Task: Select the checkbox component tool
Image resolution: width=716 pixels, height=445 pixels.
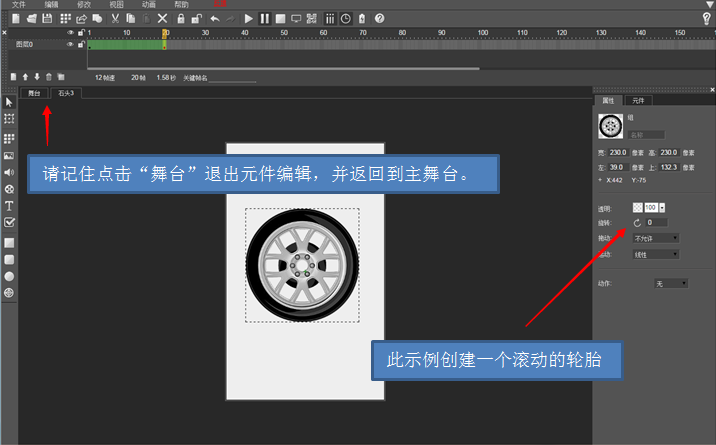Action: (9, 221)
